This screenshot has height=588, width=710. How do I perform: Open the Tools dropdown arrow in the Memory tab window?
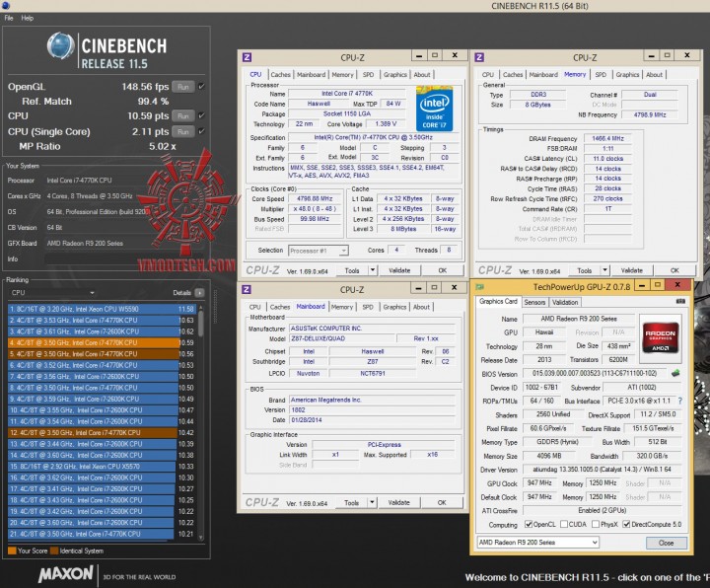click(x=604, y=270)
